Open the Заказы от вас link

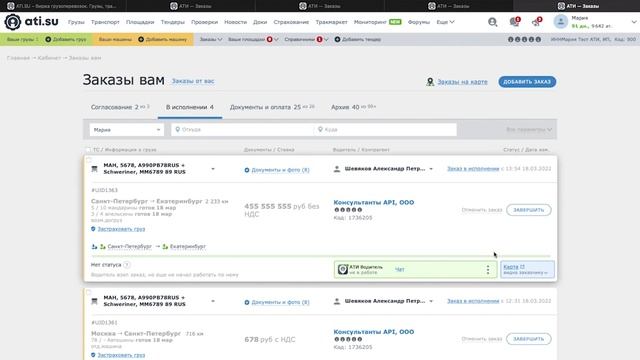(x=193, y=81)
